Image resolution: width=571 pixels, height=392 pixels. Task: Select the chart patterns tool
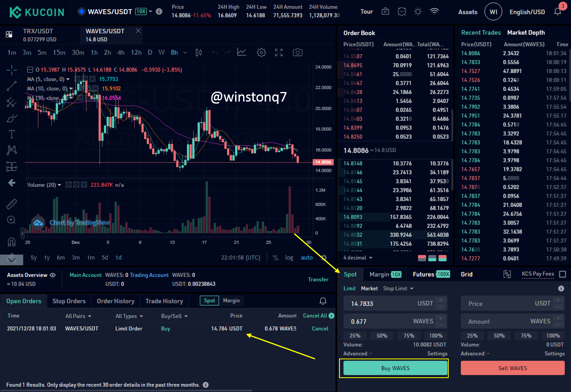tap(12, 150)
